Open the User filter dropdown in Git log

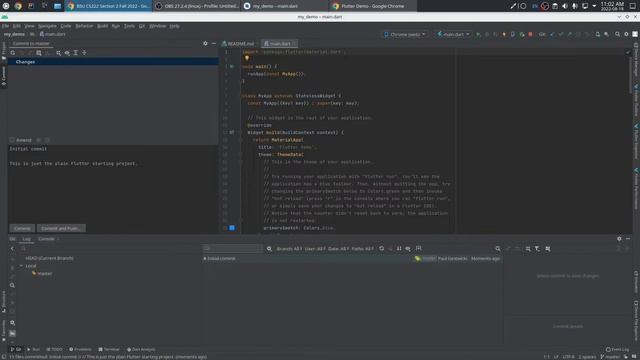tap(315, 249)
